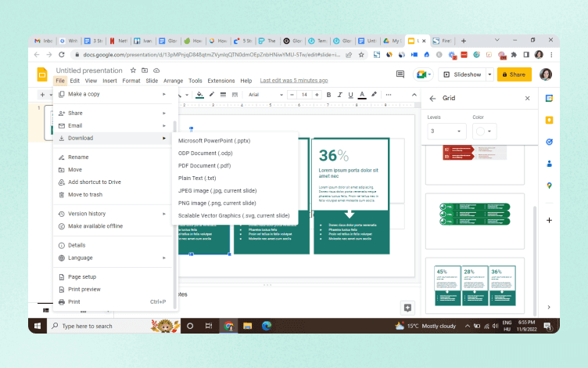588x368 pixels.
Task: Open Google Maps sidebar icon
Action: tap(549, 186)
